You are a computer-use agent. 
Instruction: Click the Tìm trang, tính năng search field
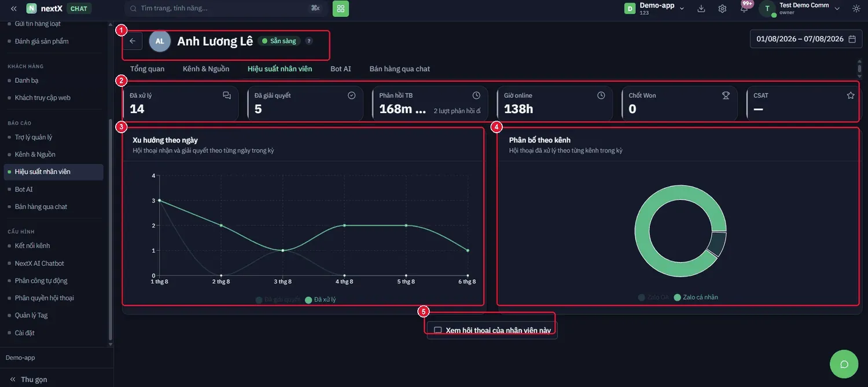click(x=226, y=9)
